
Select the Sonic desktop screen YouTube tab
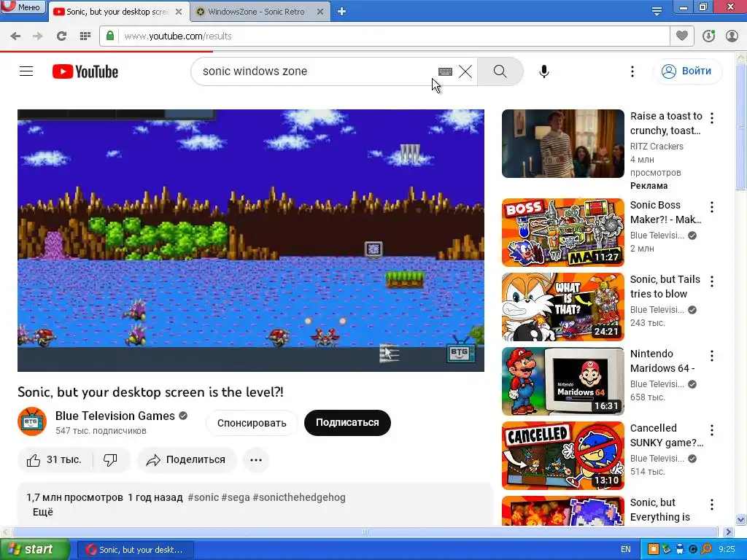[x=117, y=12]
